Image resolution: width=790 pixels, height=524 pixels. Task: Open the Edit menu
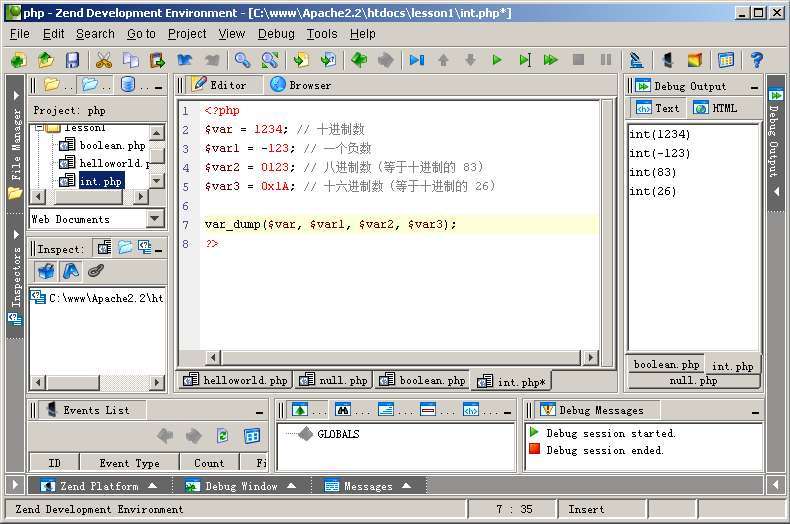point(53,34)
